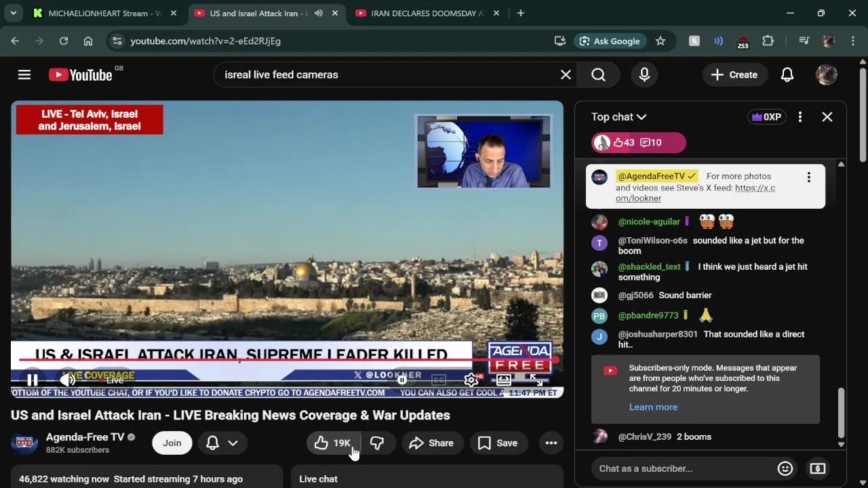Open YouTube notifications bell in header
The width and height of the screenshot is (868, 488).
(x=787, y=75)
